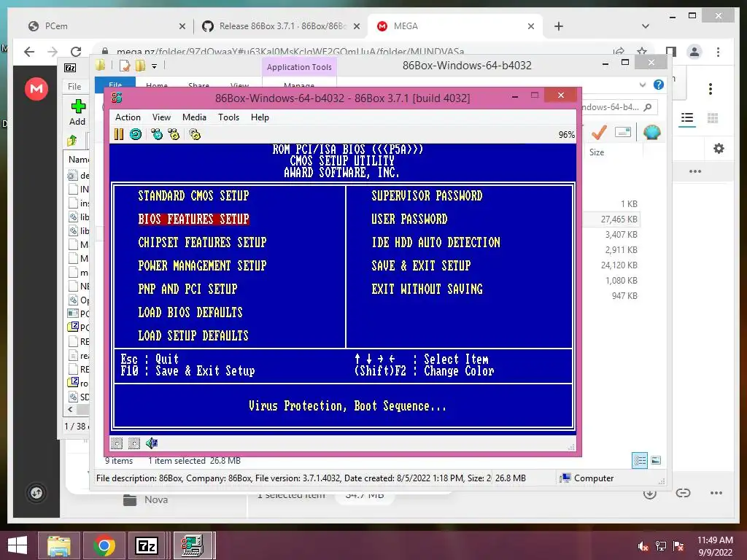This screenshot has height=560, width=747.
Task: Click the hard reset icon in 86Box
Action: (136, 134)
